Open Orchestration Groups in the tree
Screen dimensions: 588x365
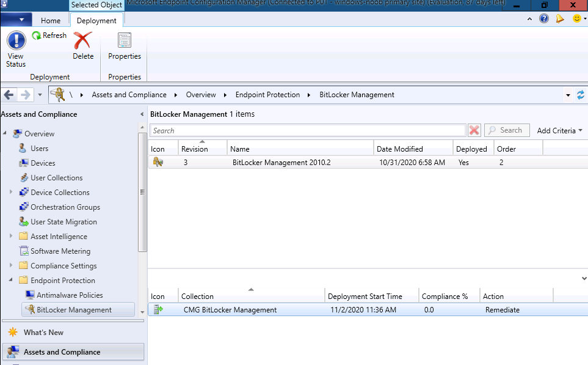pyautogui.click(x=65, y=207)
